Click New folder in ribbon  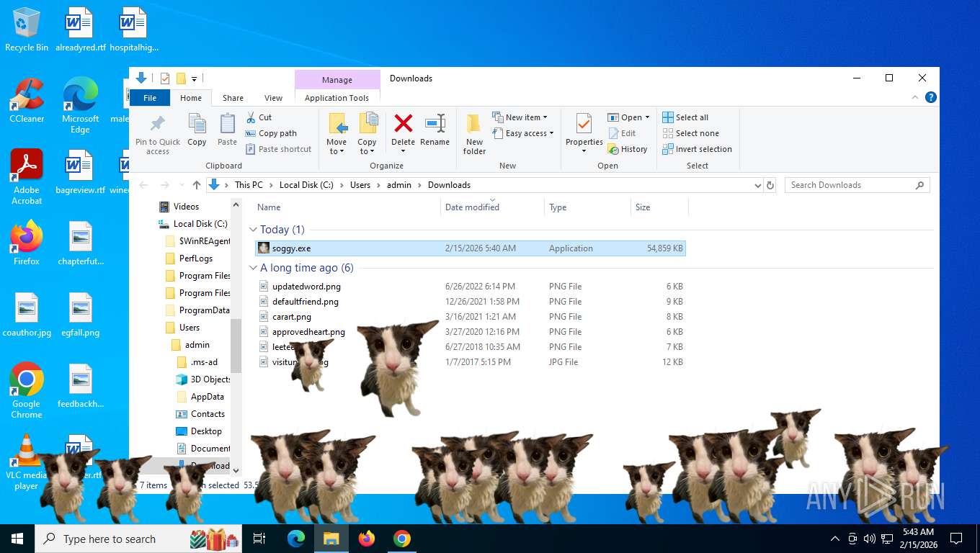pos(474,134)
